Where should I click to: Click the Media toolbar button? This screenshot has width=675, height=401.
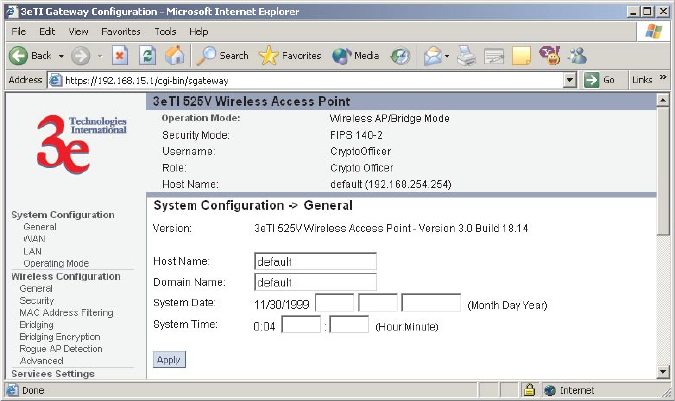click(356, 56)
